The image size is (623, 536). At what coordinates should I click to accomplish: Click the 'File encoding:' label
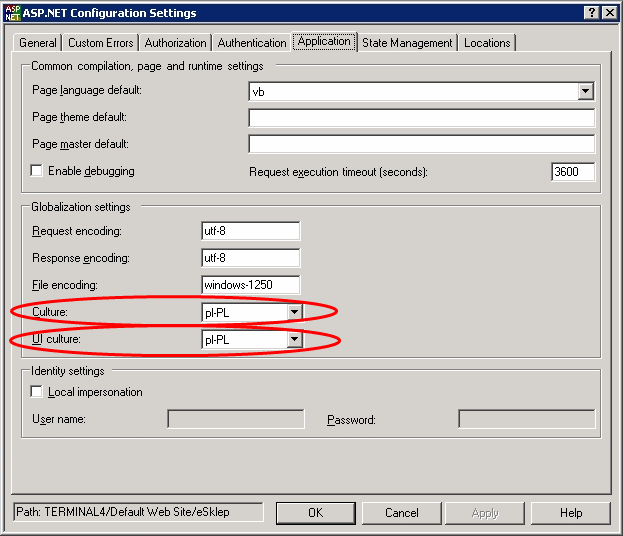click(65, 285)
